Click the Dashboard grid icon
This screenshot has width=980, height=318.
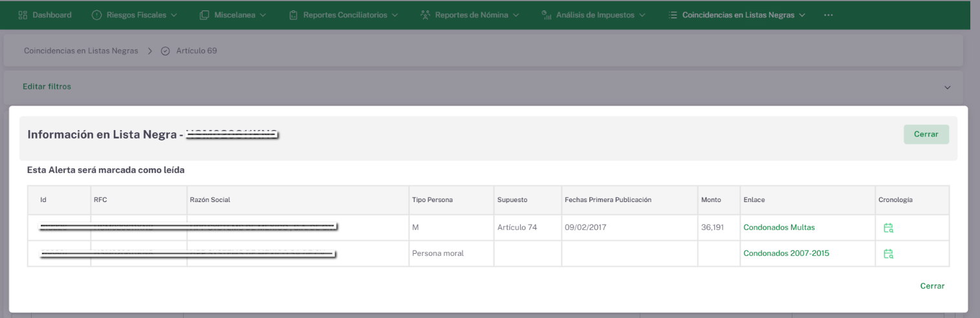click(x=23, y=15)
